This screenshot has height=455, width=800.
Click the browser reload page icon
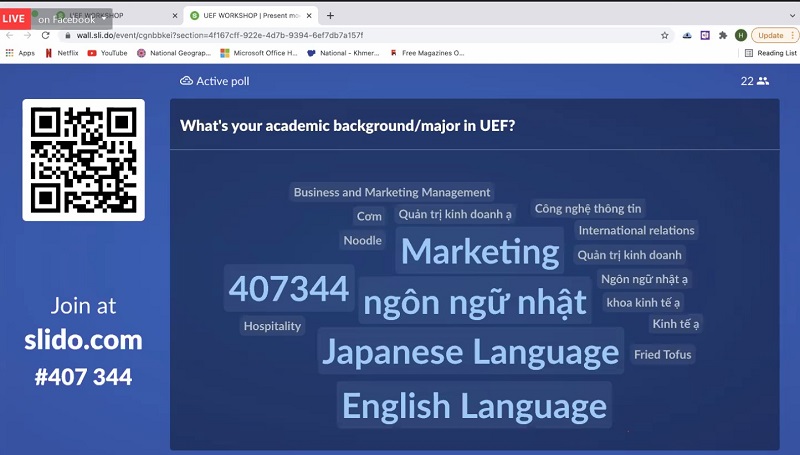tap(46, 35)
